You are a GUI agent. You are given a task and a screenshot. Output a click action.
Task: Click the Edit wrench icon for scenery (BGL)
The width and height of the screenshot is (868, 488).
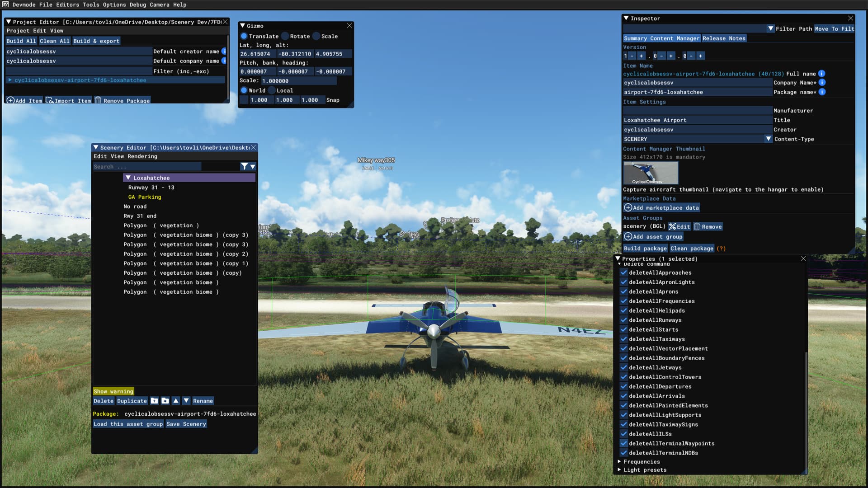(673, 226)
